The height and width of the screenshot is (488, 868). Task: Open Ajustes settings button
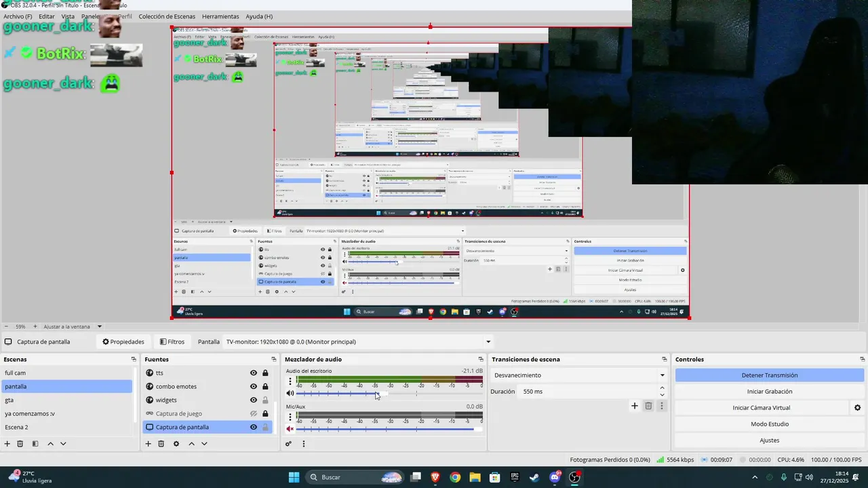pyautogui.click(x=770, y=440)
